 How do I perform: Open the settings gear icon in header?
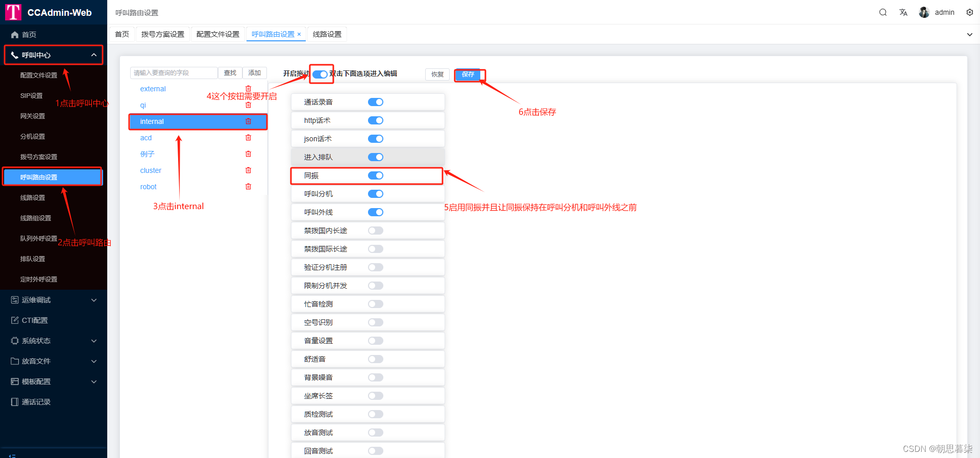(970, 12)
